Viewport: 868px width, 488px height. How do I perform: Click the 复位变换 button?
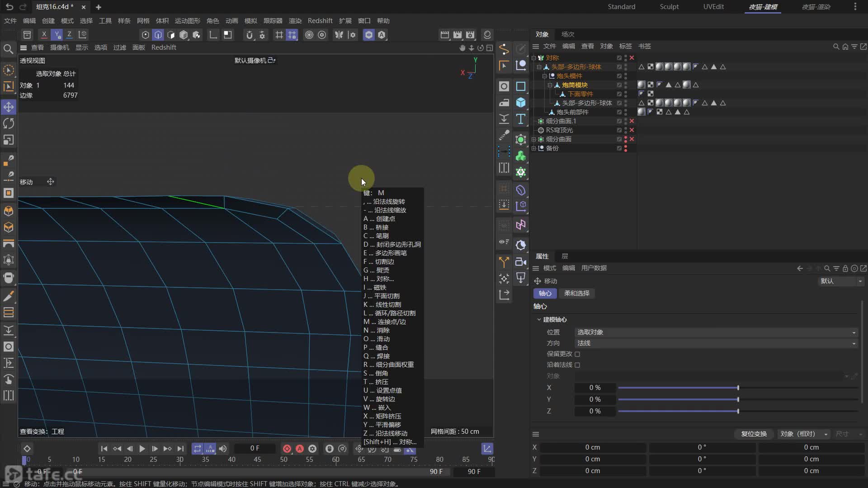coord(754,434)
